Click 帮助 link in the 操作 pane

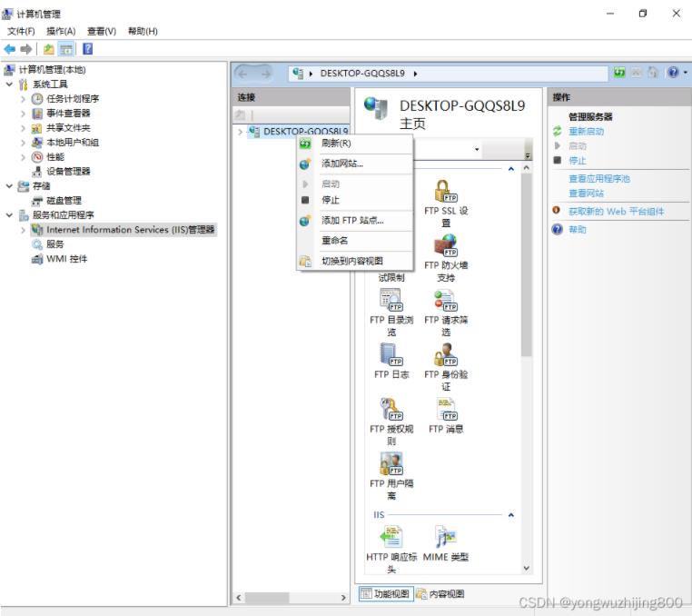(x=577, y=229)
